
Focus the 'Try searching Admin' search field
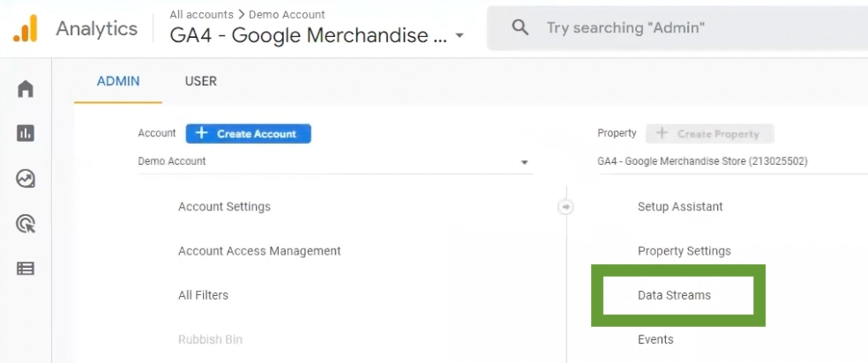(677, 27)
